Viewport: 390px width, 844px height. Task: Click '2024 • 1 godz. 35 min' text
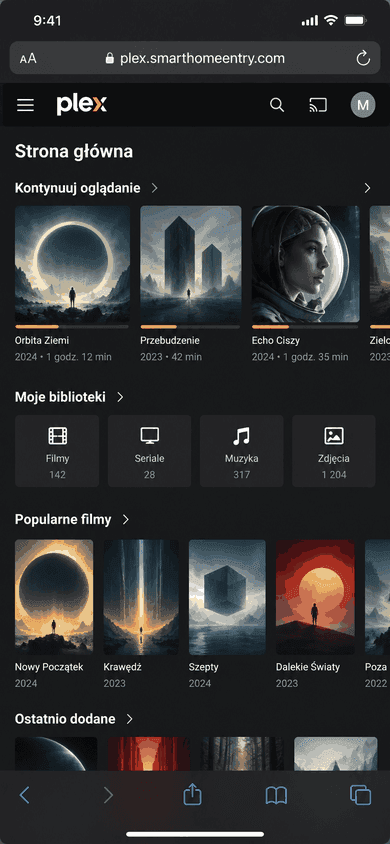(x=300, y=357)
